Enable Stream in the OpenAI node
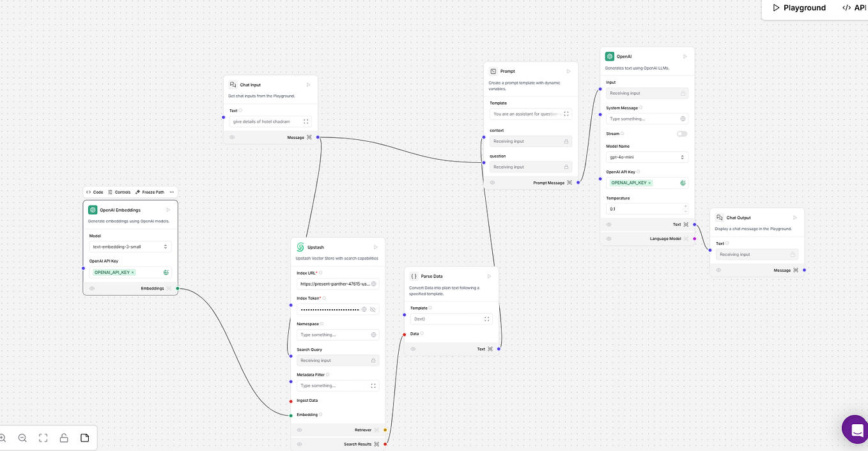 click(681, 134)
